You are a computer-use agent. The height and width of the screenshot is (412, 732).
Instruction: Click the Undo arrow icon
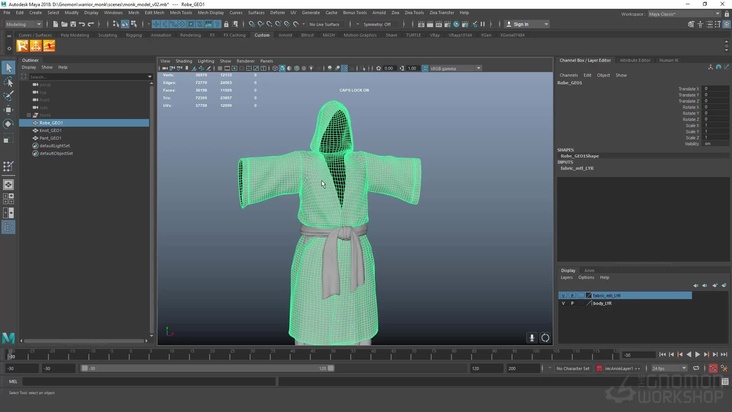[82, 24]
